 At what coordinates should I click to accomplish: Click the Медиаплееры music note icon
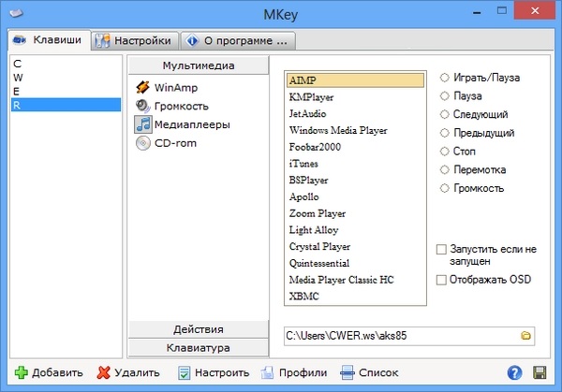(143, 124)
